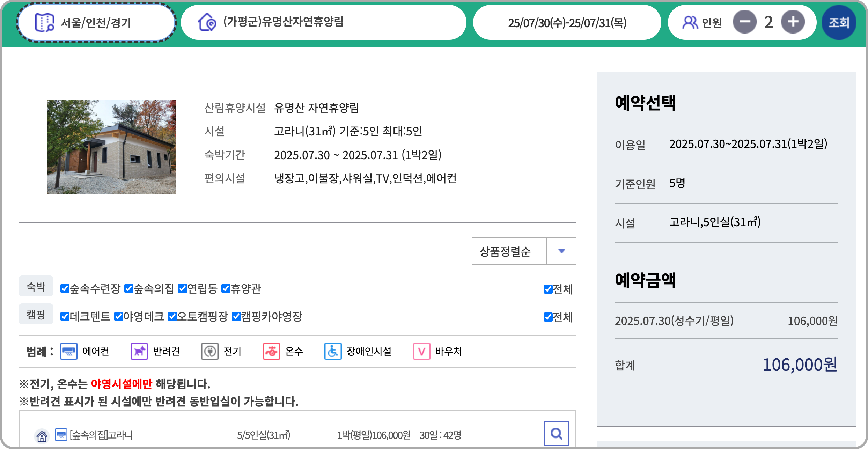
Task: Click the magnifier icon on the 고라니 row
Action: coord(556,434)
